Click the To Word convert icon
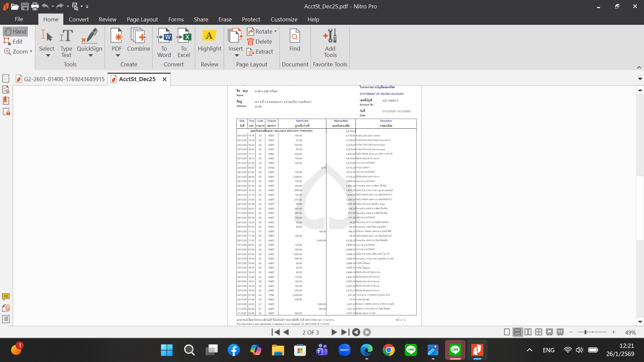644x362 pixels. pyautogui.click(x=164, y=43)
